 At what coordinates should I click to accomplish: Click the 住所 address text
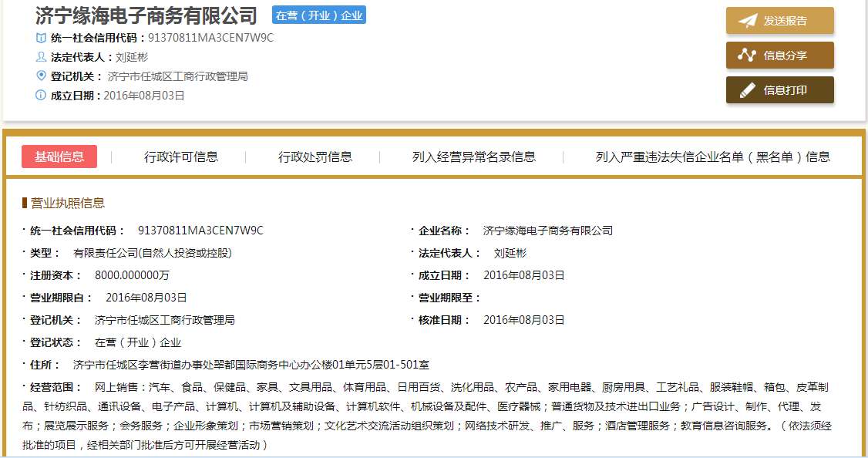click(251, 365)
